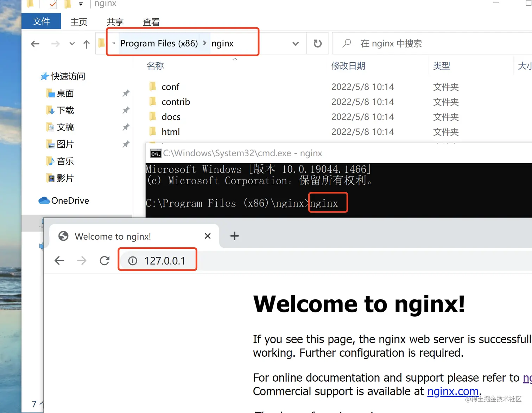The image size is (532, 413).
Task: Go forward in the browser
Action: coord(82,261)
